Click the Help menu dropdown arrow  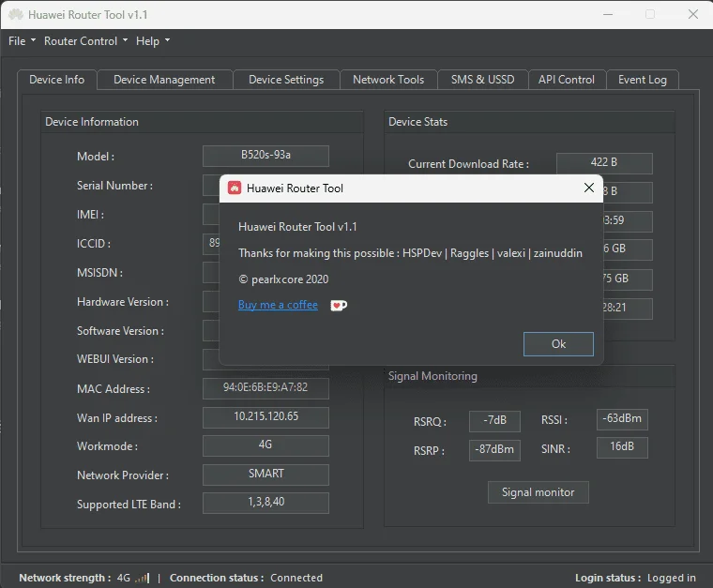167,40
